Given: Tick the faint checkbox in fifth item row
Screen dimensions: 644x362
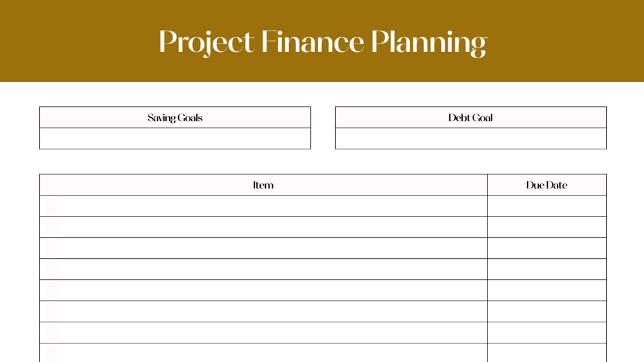Looking at the screenshot, I should point(53,291).
